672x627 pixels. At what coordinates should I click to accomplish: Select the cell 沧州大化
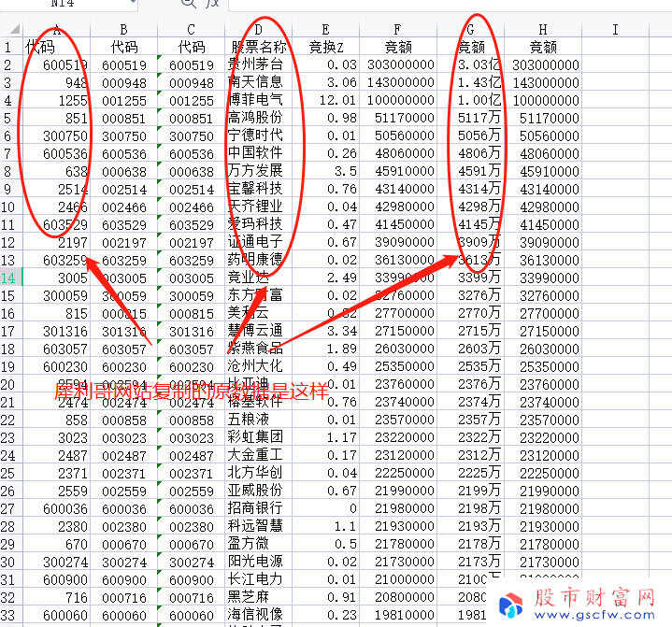[x=259, y=367]
